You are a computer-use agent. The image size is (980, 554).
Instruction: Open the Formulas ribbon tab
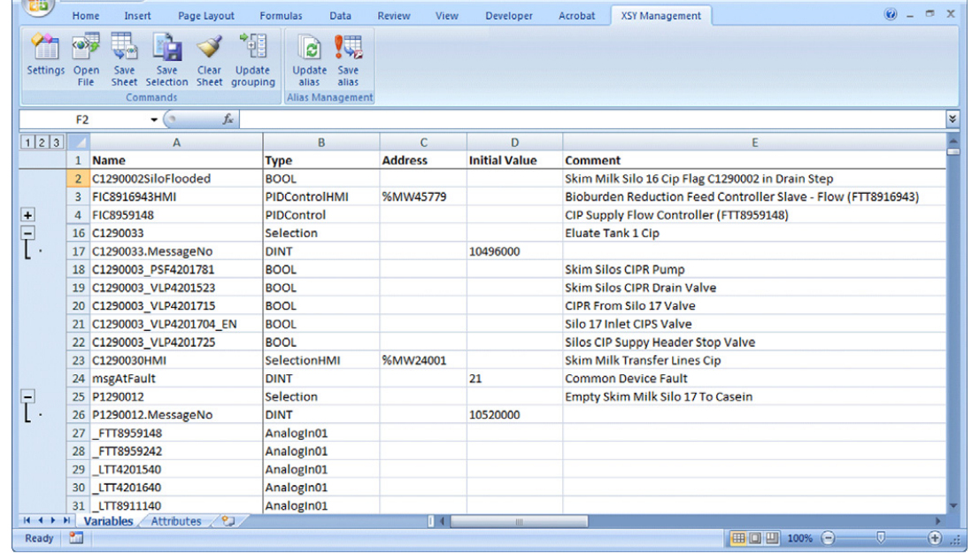(x=281, y=16)
